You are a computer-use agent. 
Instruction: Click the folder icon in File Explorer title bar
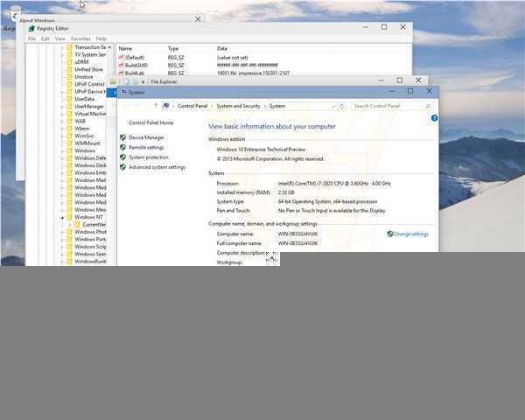click(113, 81)
